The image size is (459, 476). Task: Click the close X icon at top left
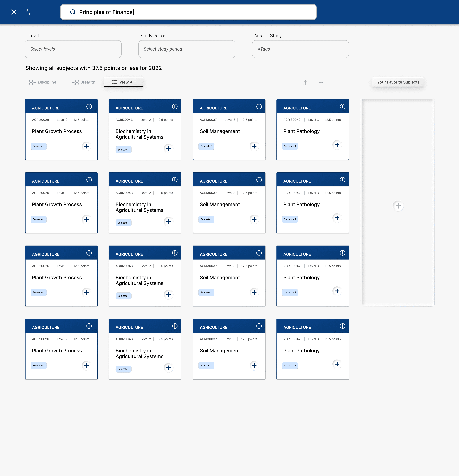(14, 12)
